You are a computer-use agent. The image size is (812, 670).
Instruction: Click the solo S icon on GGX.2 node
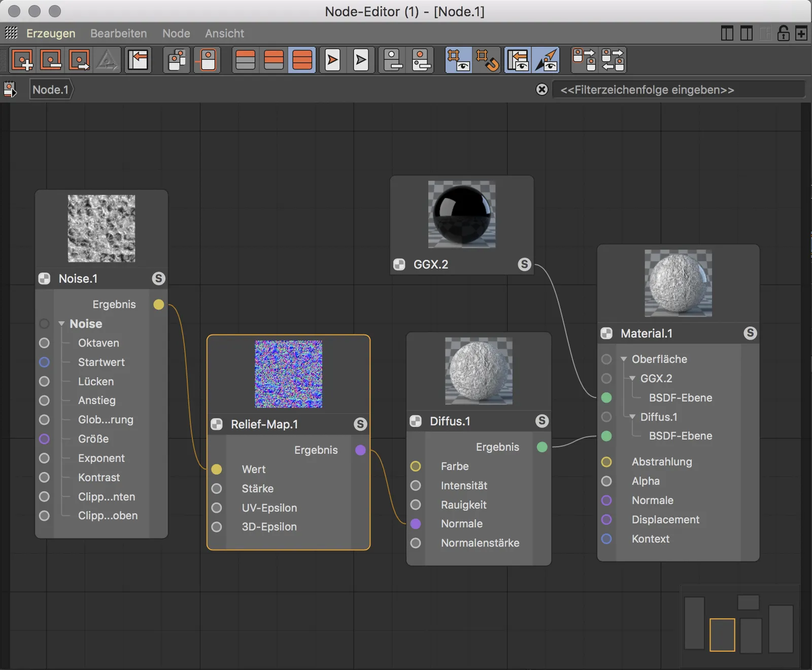(524, 264)
